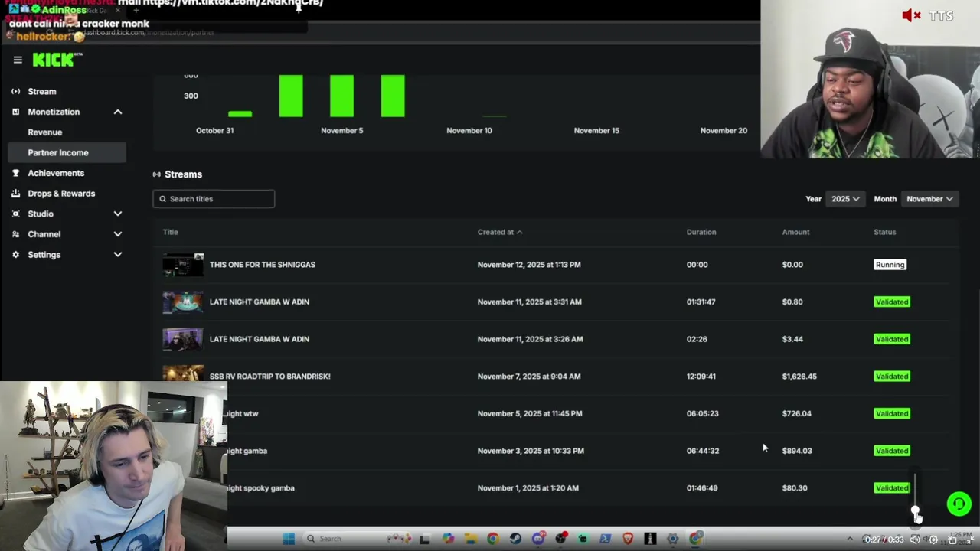Select Partner Income in sidebar
Viewport: 980px width, 551px height.
[67, 152]
